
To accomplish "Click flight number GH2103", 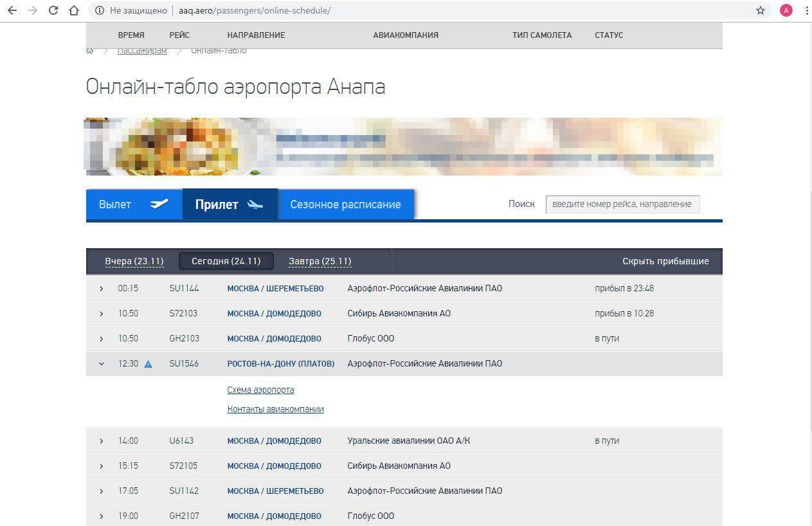I will [184, 339].
